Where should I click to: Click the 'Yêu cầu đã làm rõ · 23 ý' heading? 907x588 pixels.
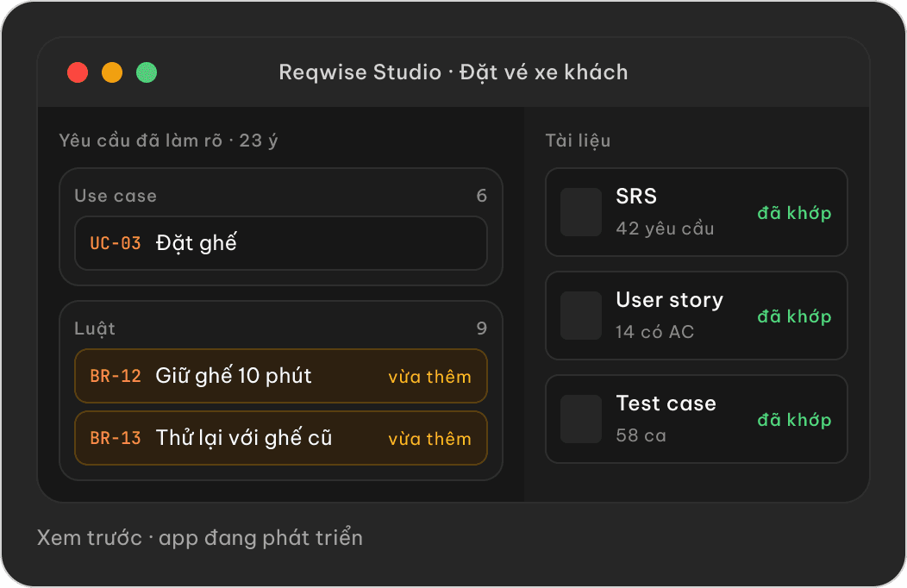168,141
